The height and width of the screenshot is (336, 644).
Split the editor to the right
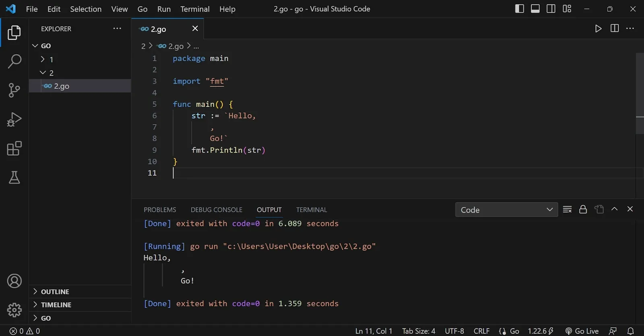pos(615,28)
